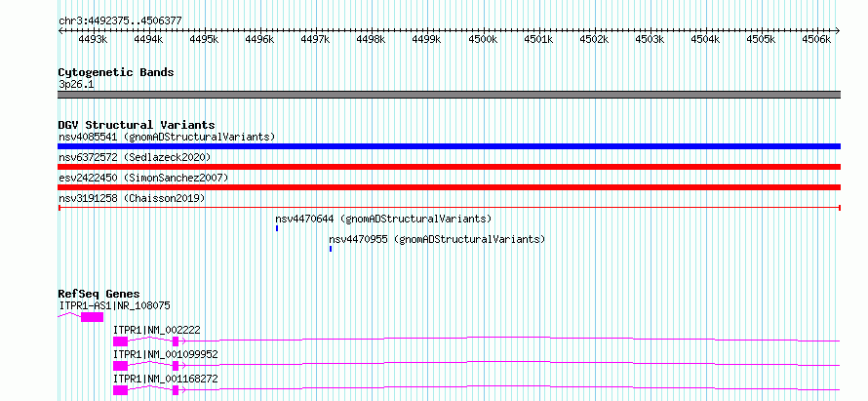
Task: Click the right arrowhead of the ruler
Action: coord(838,30)
